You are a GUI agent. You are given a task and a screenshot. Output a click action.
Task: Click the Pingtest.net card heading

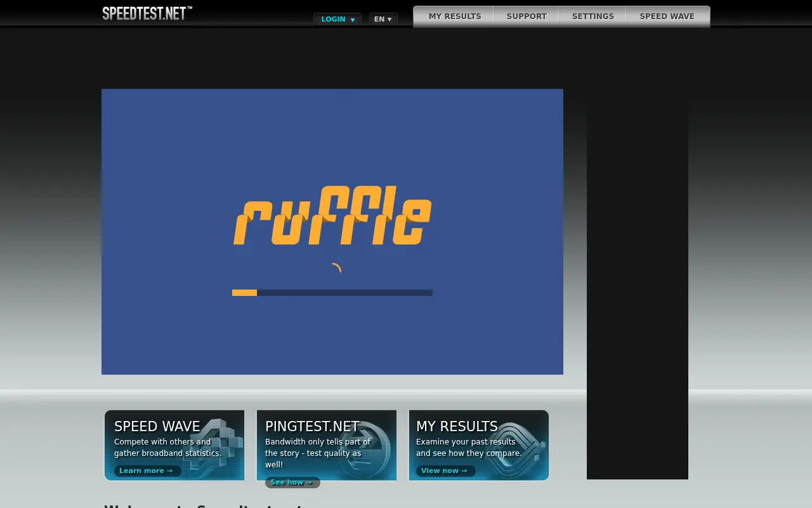[x=312, y=426]
